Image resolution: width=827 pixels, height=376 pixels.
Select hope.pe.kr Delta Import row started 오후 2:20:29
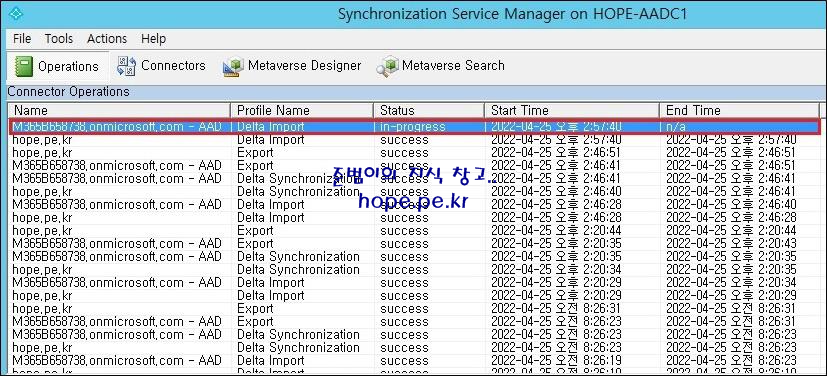pyautogui.click(x=414, y=296)
